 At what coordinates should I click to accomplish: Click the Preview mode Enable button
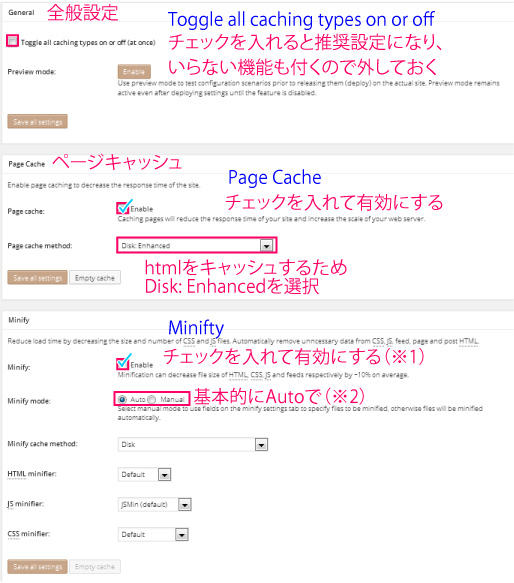(134, 71)
